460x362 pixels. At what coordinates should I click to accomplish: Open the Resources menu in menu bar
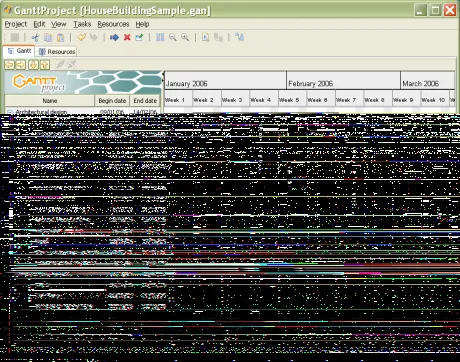click(113, 24)
